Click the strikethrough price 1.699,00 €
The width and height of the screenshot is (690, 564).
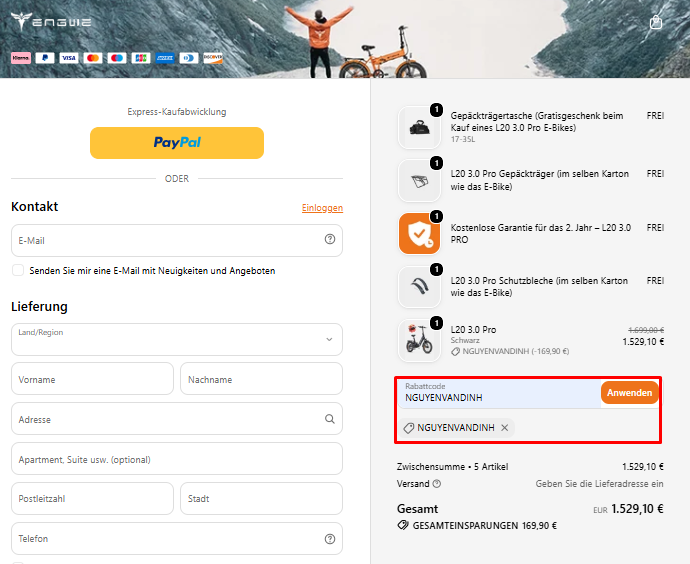pos(646,330)
